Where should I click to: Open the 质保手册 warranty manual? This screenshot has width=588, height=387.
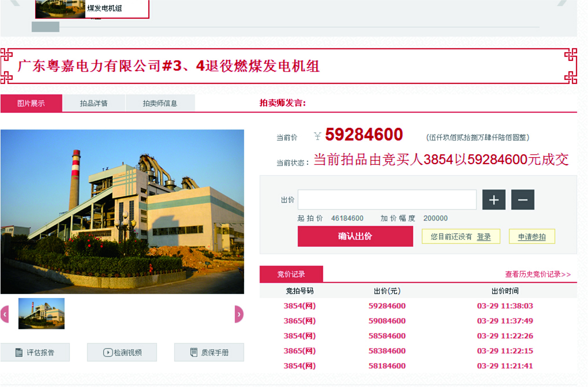coord(209,352)
